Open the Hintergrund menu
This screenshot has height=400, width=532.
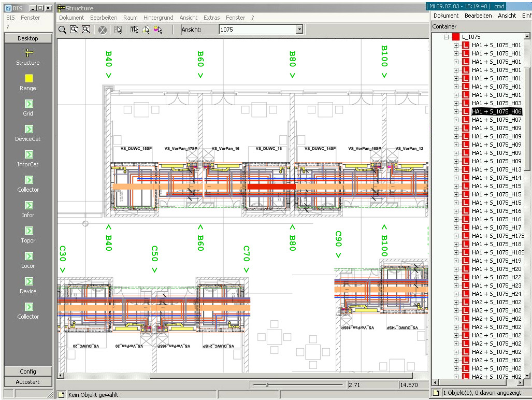click(159, 18)
